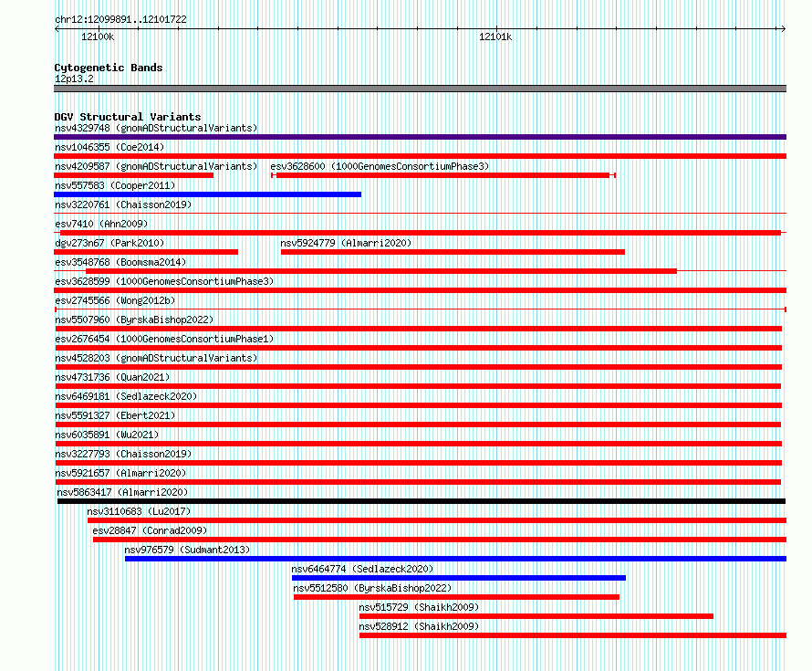Viewport: 812px width, 671px height.
Task: Click nsv4731736 (Quan2021) label
Action: (112, 377)
